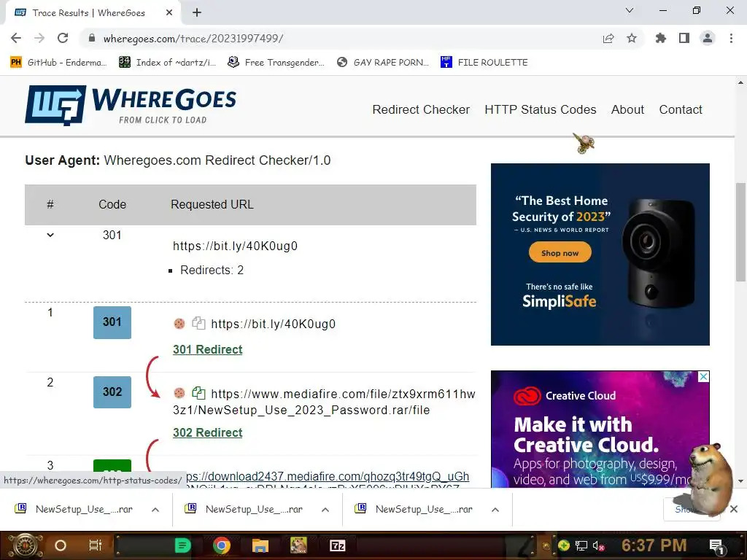Open the tab search dropdown arrow

click(x=630, y=10)
